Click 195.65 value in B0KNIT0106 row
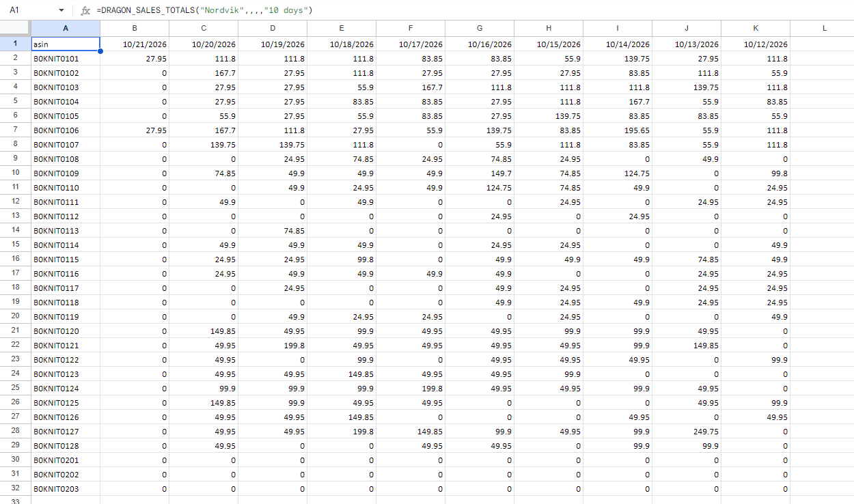This screenshot has height=504, width=854. tap(618, 130)
